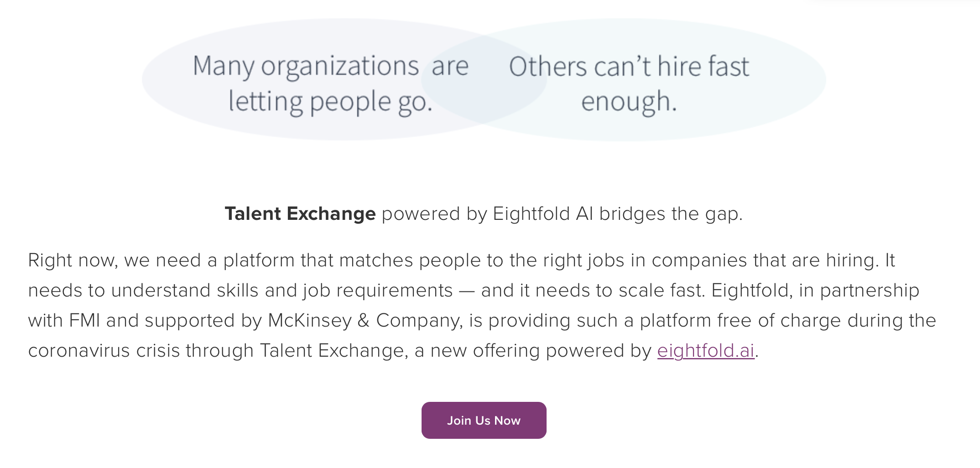Click the word 'enough.' in the right oval
The image size is (980, 468).
click(629, 102)
